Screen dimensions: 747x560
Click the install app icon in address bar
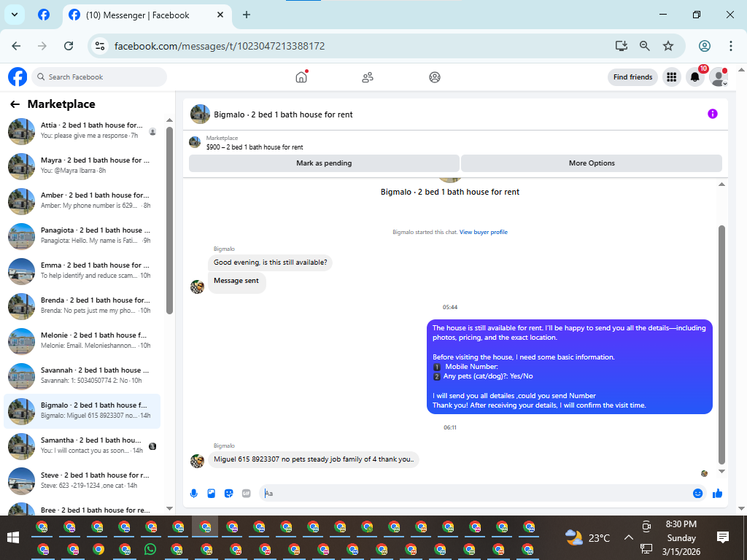(x=622, y=46)
